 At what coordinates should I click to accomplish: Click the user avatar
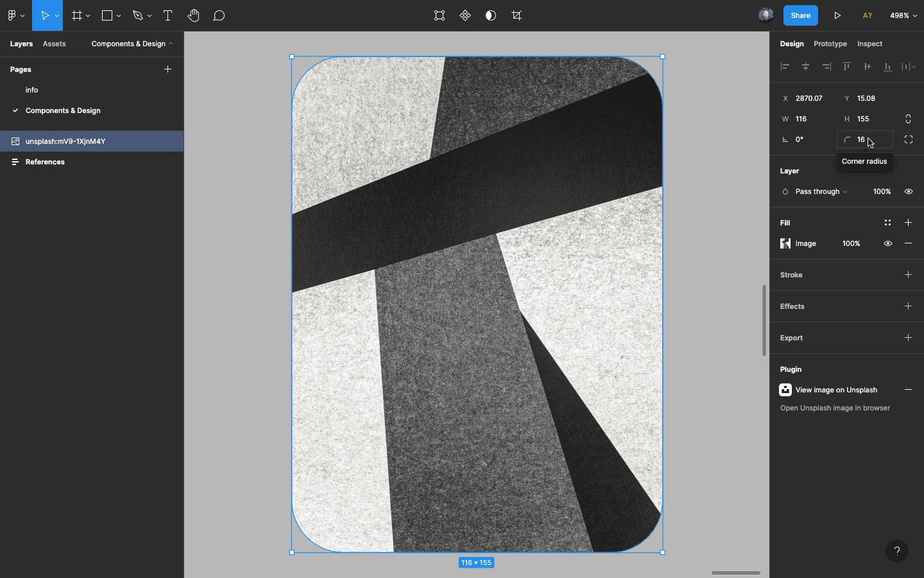(x=766, y=15)
